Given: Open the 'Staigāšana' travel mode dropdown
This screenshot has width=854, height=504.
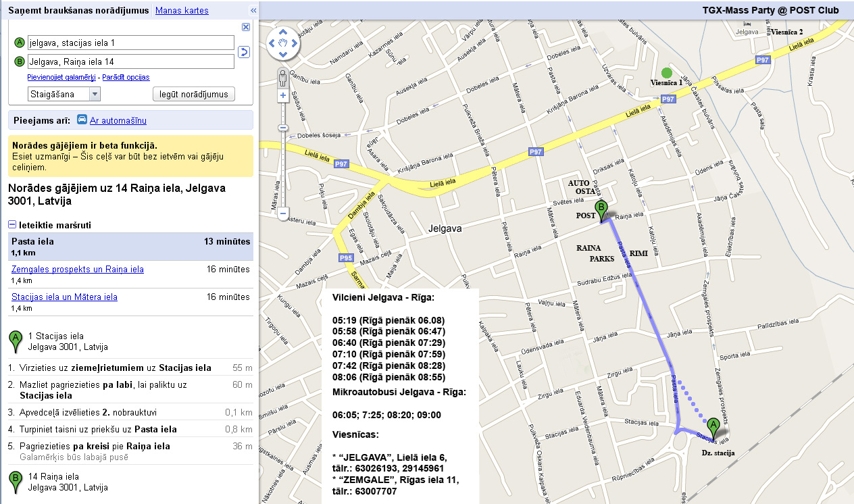Looking at the screenshot, I should pos(64,94).
